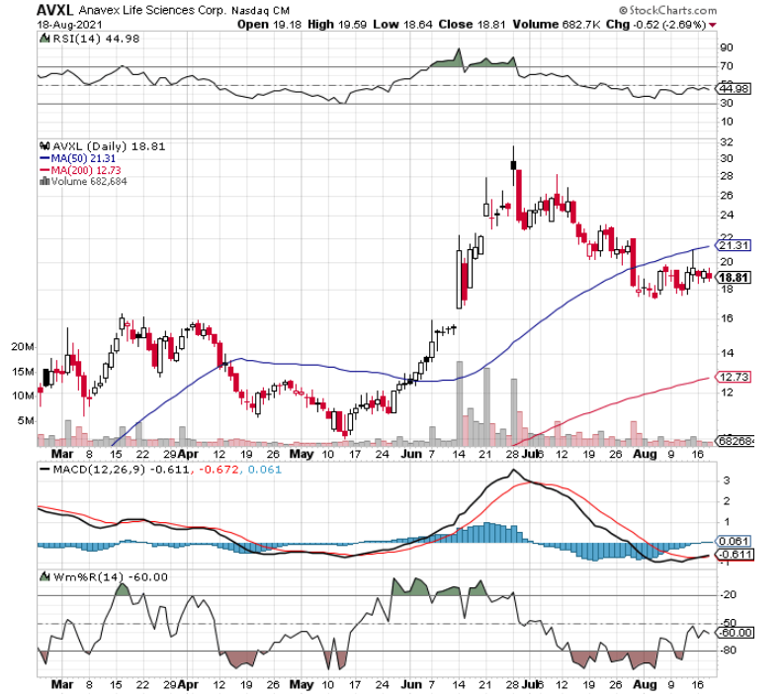Click the -0.611 MACD value tag
This screenshot has height=700, width=784.
(735, 555)
